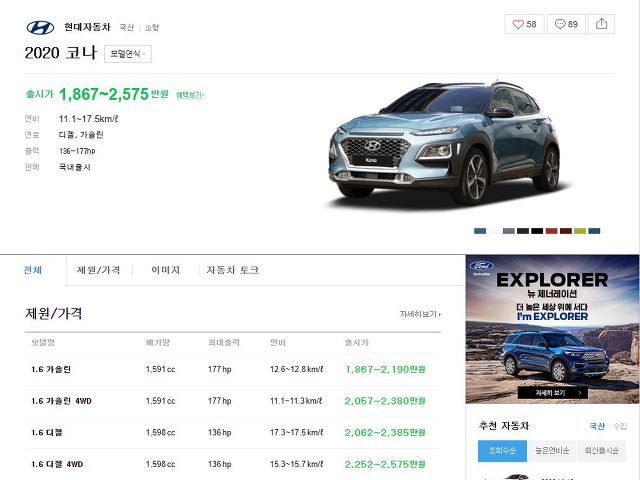Switch to the 이미지 tab
This screenshot has width=640, height=480.
click(165, 270)
